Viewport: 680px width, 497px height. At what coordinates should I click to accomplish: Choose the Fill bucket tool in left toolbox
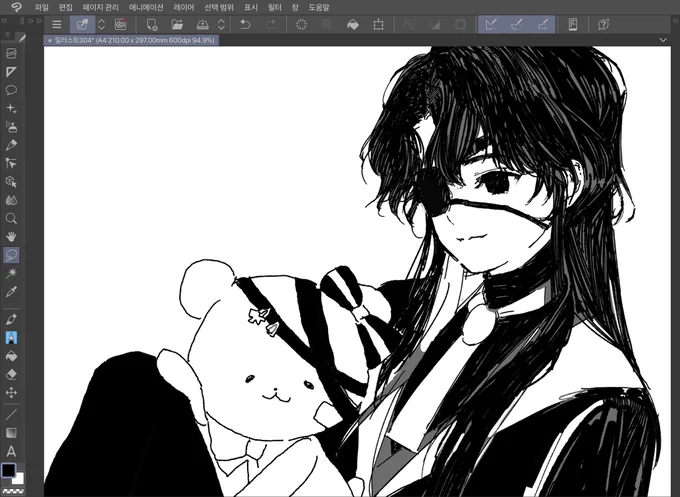(11, 356)
